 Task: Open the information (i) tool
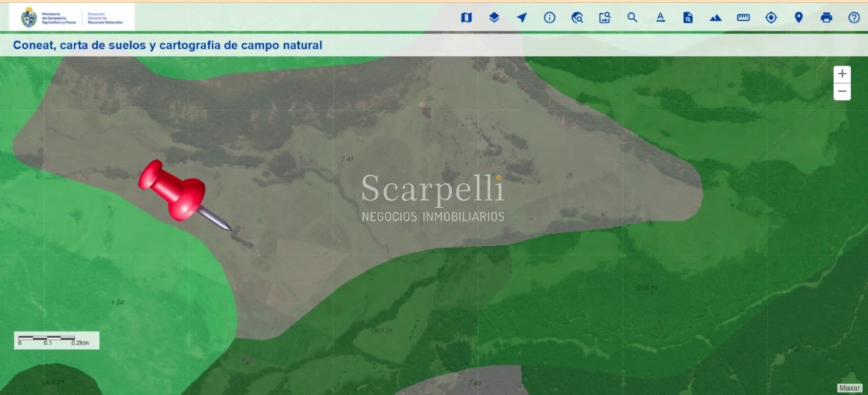[550, 17]
